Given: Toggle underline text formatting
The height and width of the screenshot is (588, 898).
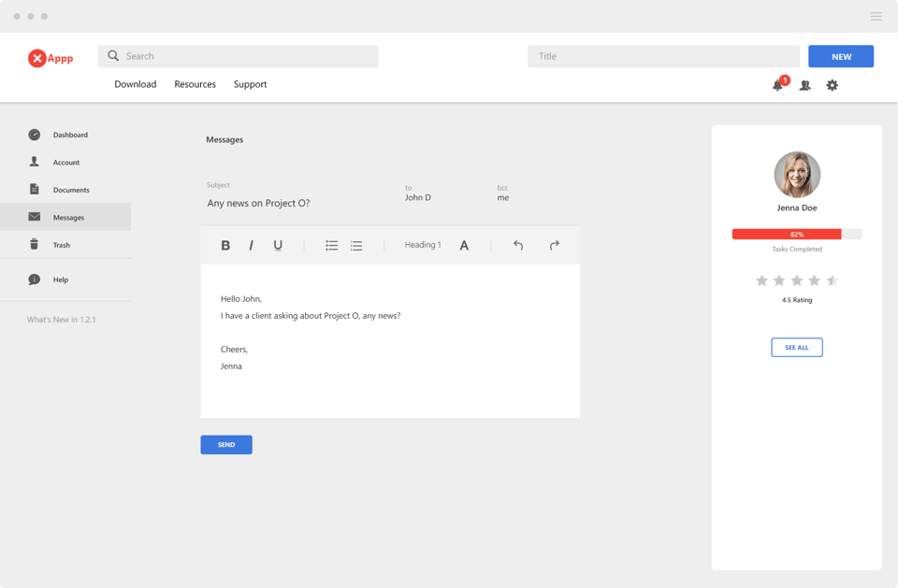Looking at the screenshot, I should click(x=278, y=246).
